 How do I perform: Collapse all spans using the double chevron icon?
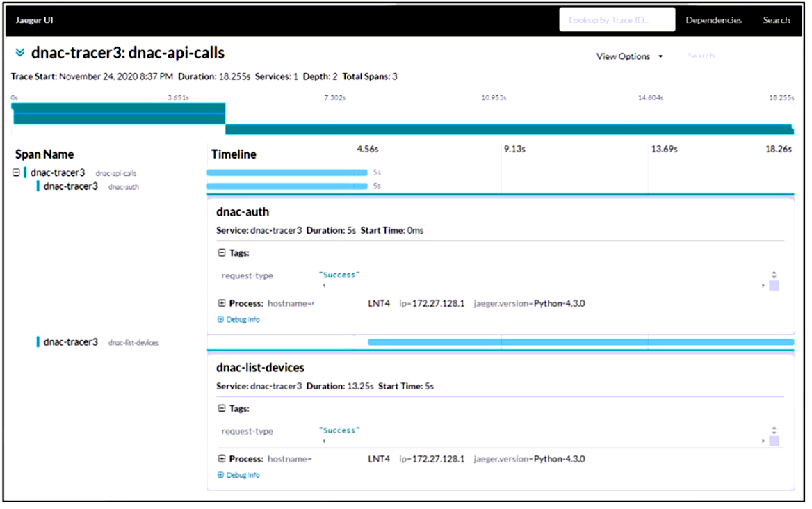click(19, 52)
